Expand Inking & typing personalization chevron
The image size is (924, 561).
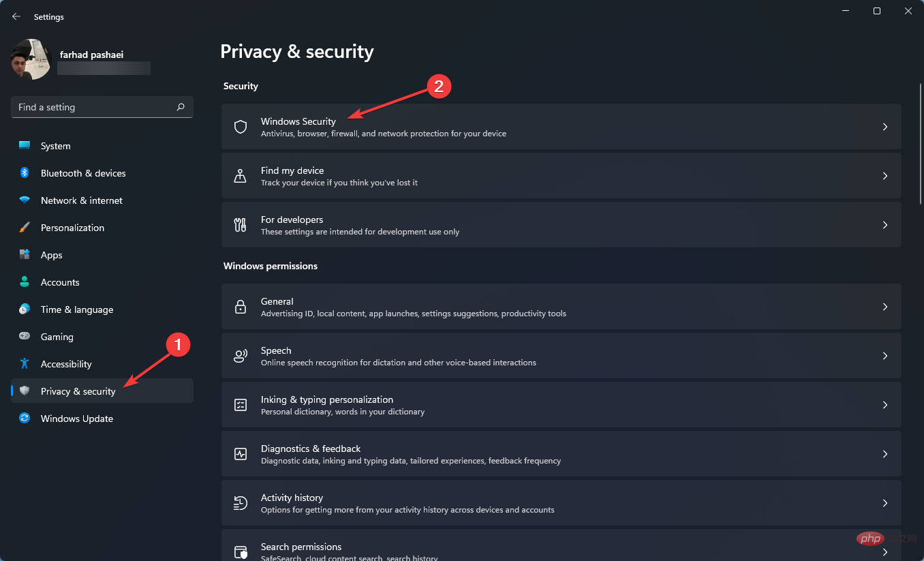885,405
